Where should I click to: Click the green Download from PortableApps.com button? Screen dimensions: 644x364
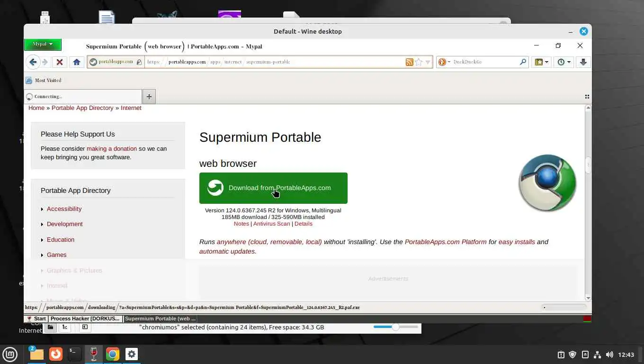pyautogui.click(x=273, y=188)
